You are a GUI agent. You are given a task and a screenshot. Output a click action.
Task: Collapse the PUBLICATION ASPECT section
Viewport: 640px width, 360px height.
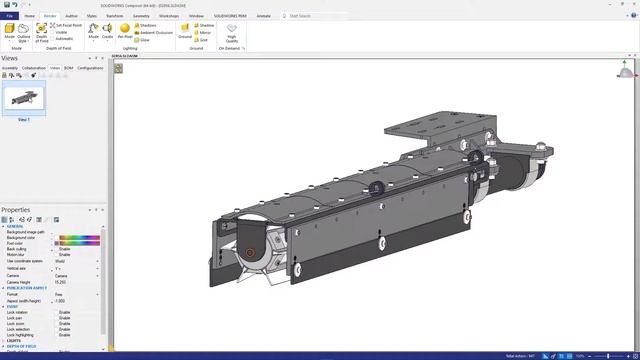click(3, 288)
